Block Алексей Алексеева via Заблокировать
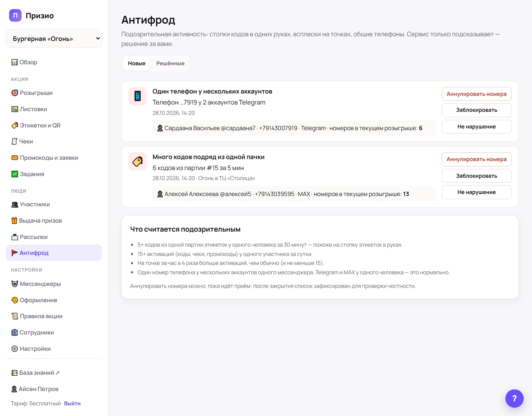The height and width of the screenshot is (416, 532). tap(476, 176)
